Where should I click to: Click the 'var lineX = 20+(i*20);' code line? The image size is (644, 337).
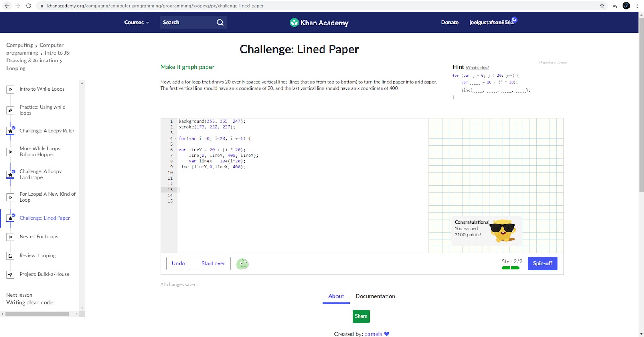pos(217,161)
